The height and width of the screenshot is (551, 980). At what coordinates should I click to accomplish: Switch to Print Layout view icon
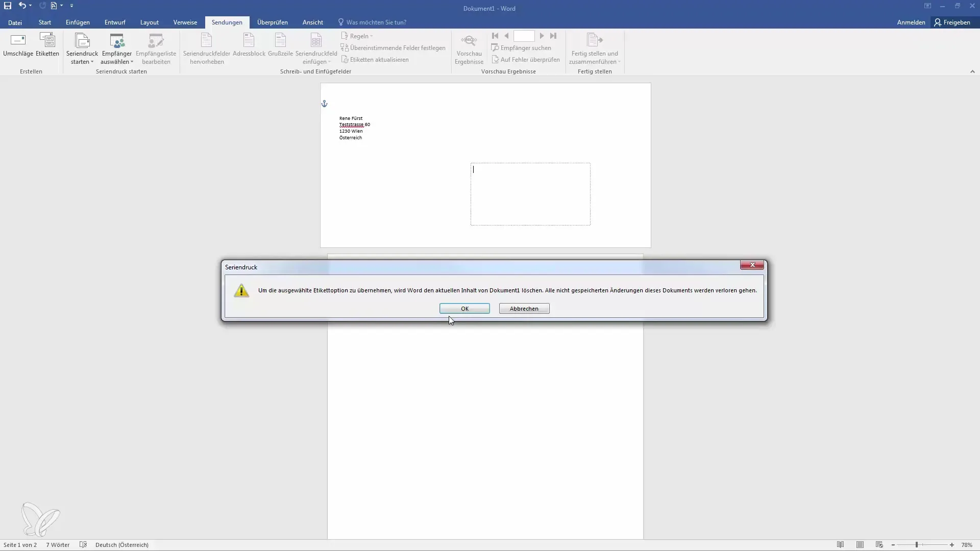click(860, 545)
